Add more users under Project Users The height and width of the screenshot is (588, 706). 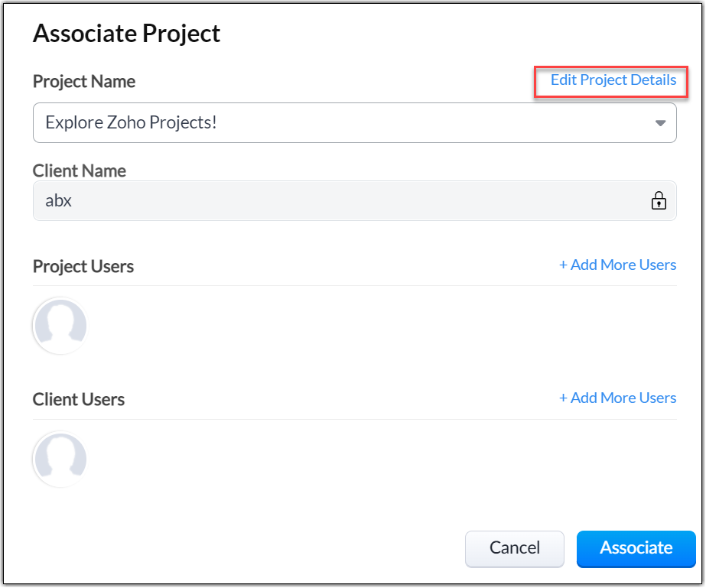623,265
